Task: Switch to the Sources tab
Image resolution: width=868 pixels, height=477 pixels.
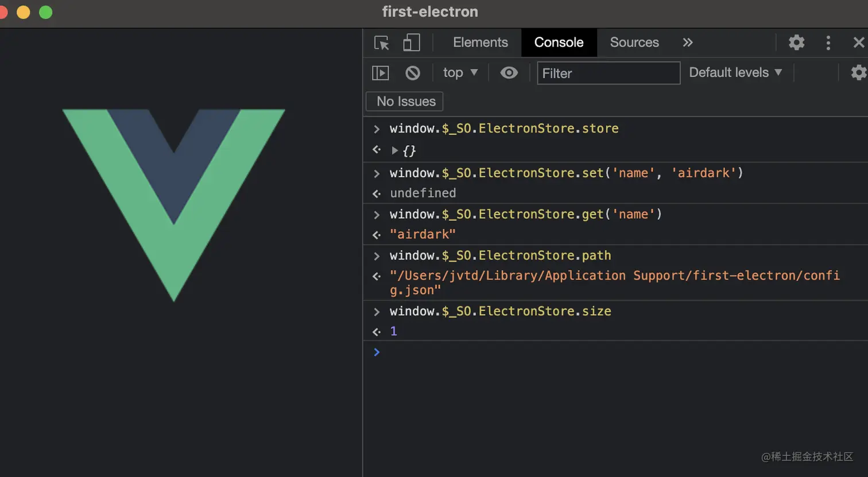Action: [634, 42]
